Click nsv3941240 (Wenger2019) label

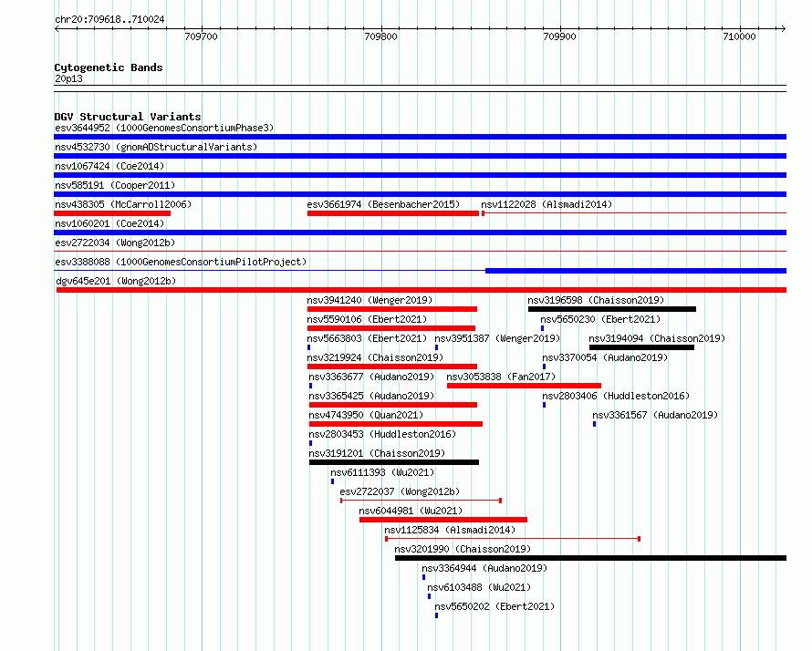370,300
